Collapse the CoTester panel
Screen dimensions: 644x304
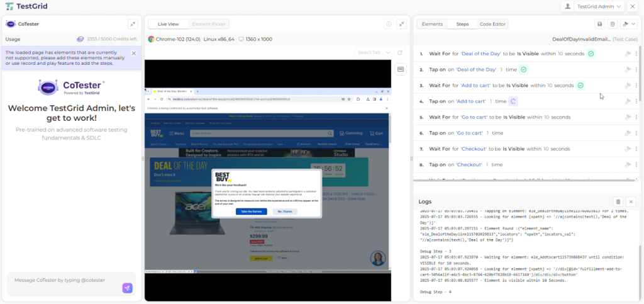click(133, 24)
